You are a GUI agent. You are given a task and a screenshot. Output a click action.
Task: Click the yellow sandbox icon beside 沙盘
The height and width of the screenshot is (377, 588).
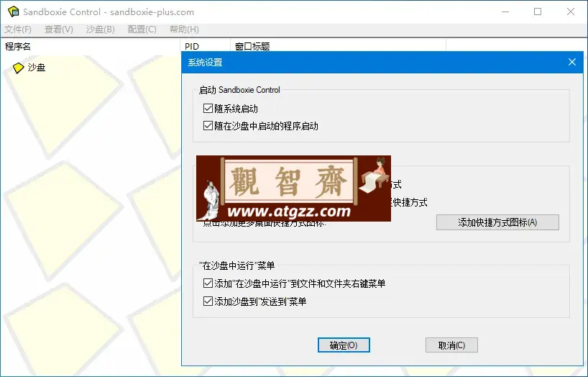pos(18,68)
